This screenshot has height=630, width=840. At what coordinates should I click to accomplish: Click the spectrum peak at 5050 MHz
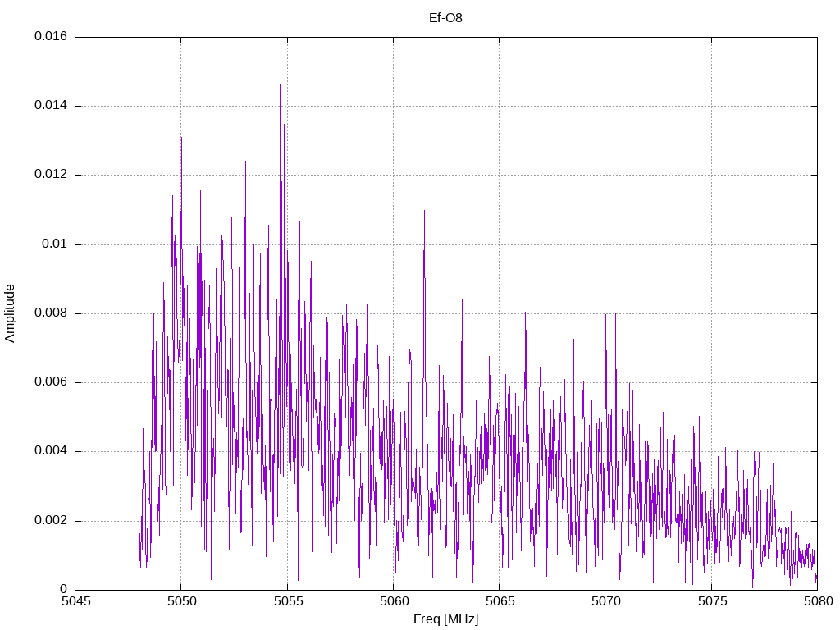point(181,138)
